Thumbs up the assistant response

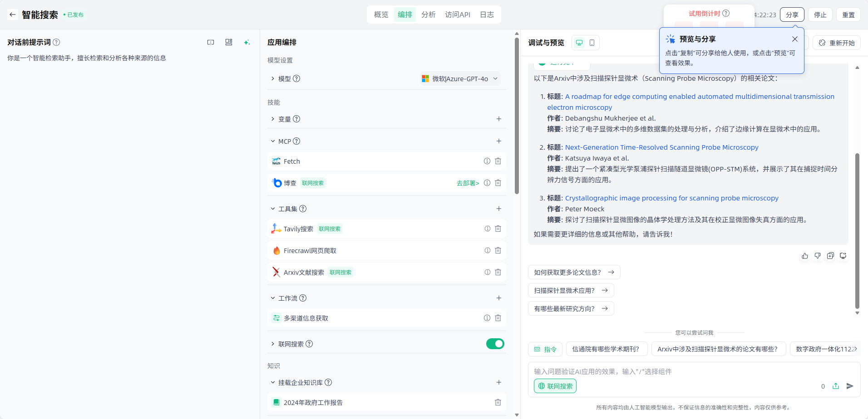(x=805, y=256)
